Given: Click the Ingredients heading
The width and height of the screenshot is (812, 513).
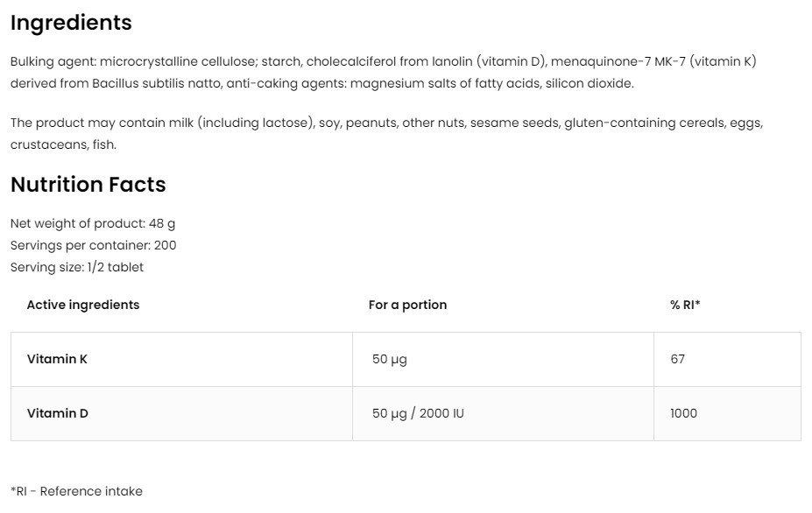Looking at the screenshot, I should click(71, 24).
